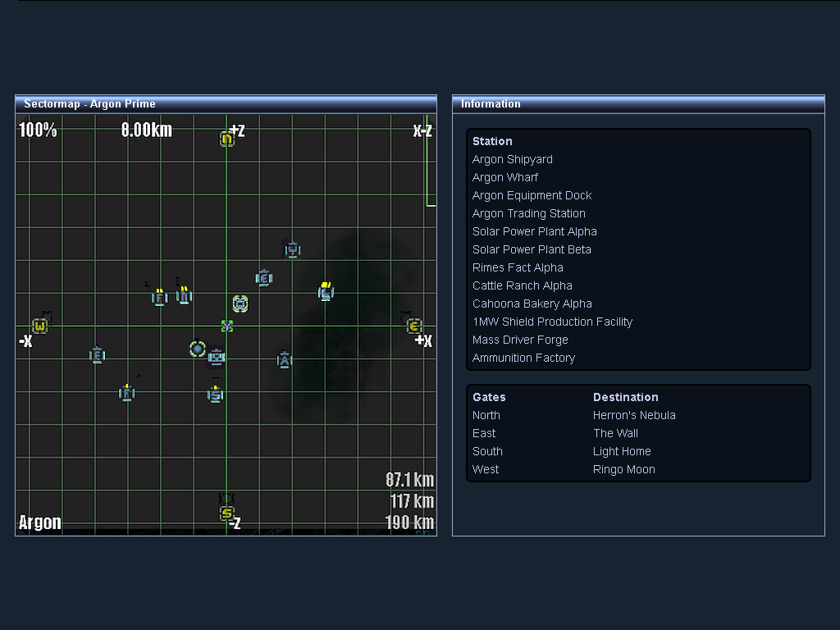
Task: Select the West gate icon on map
Action: [39, 326]
